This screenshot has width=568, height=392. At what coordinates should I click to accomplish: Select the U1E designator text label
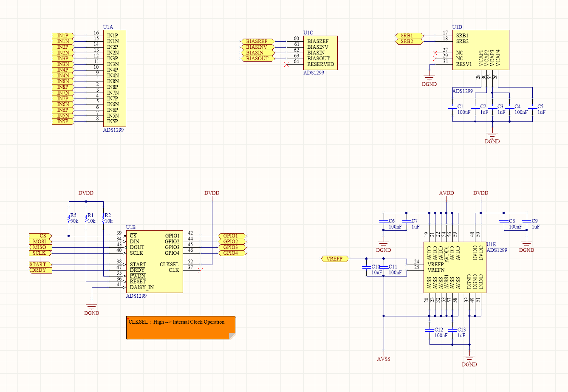(492, 244)
